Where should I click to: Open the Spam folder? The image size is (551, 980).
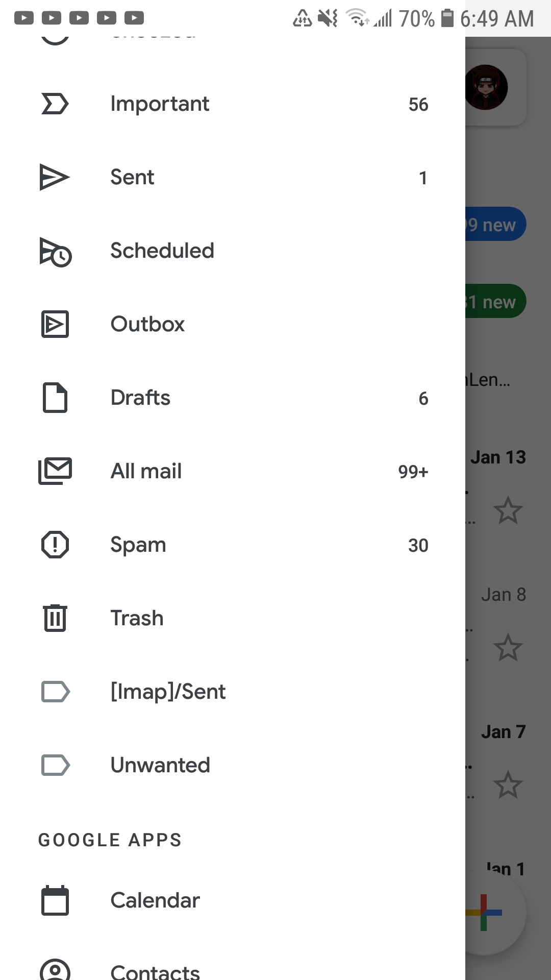coord(233,545)
